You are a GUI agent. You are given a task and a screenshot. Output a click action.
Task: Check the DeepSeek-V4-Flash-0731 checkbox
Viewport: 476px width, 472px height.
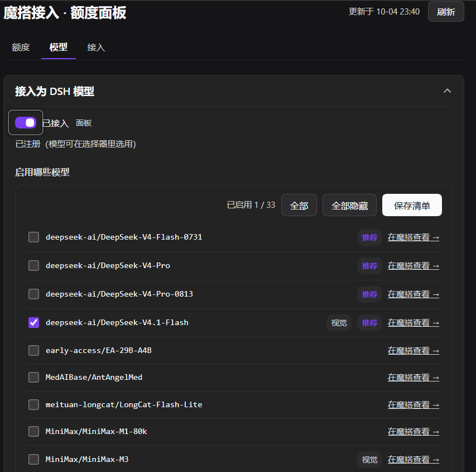33,237
